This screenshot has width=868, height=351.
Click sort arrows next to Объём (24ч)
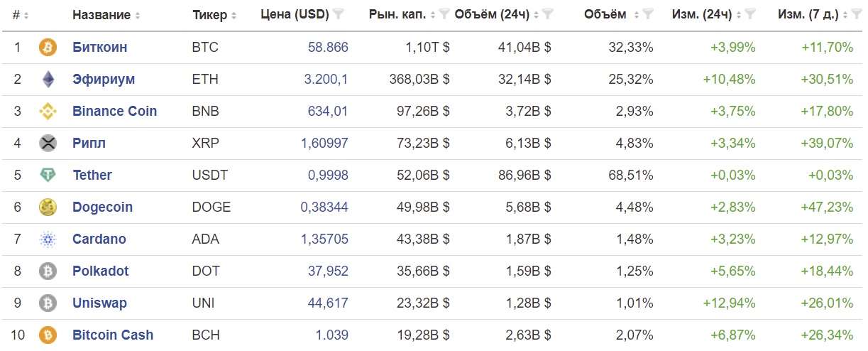pyautogui.click(x=537, y=16)
